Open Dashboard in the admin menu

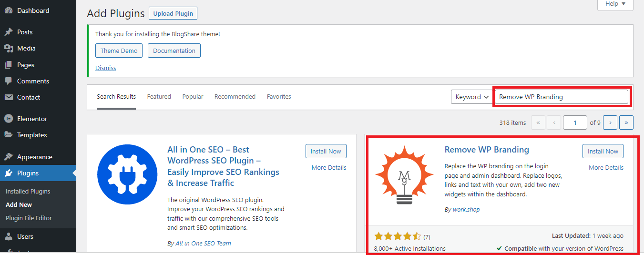(38, 10)
